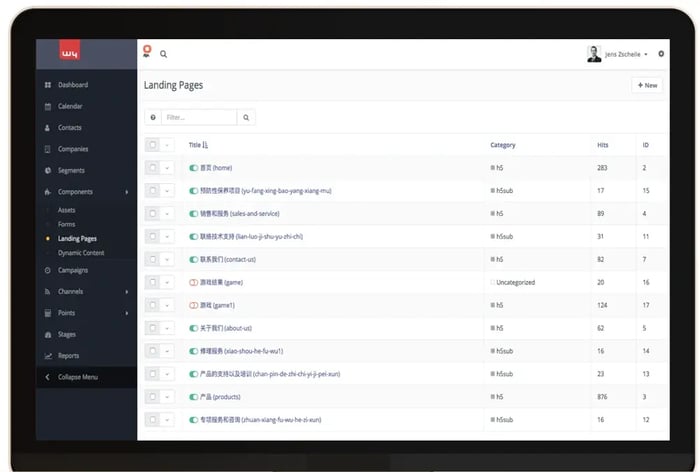Select Dynamic Content submenu item
Image resolution: width=700 pixels, height=472 pixels.
coord(81,253)
